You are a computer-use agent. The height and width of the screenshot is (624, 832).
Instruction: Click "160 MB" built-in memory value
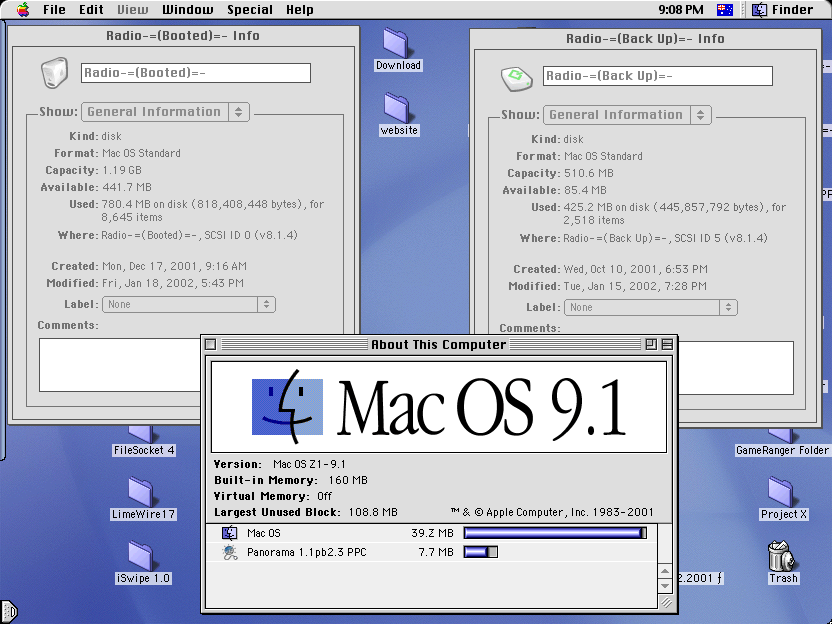click(x=348, y=480)
